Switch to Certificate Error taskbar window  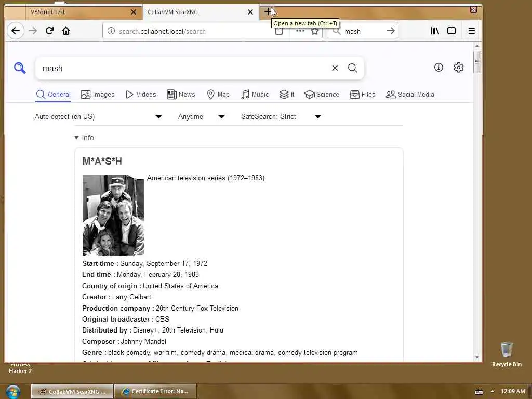[x=155, y=392]
